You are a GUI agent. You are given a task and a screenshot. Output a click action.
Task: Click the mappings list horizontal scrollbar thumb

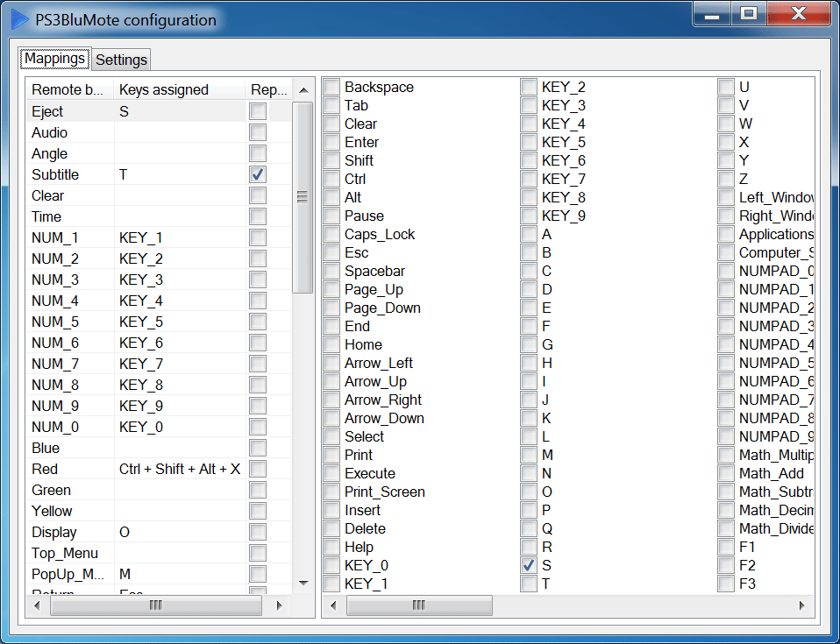pos(156,605)
